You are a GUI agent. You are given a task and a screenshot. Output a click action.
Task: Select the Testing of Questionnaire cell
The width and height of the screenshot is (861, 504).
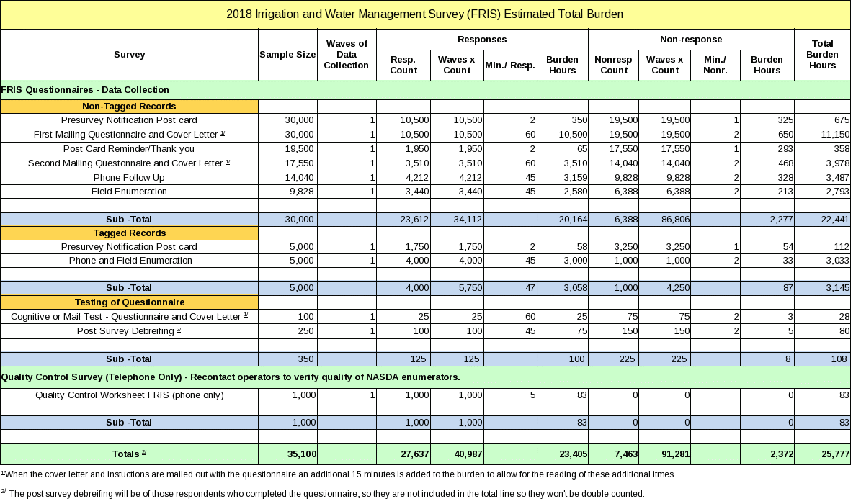point(129,302)
